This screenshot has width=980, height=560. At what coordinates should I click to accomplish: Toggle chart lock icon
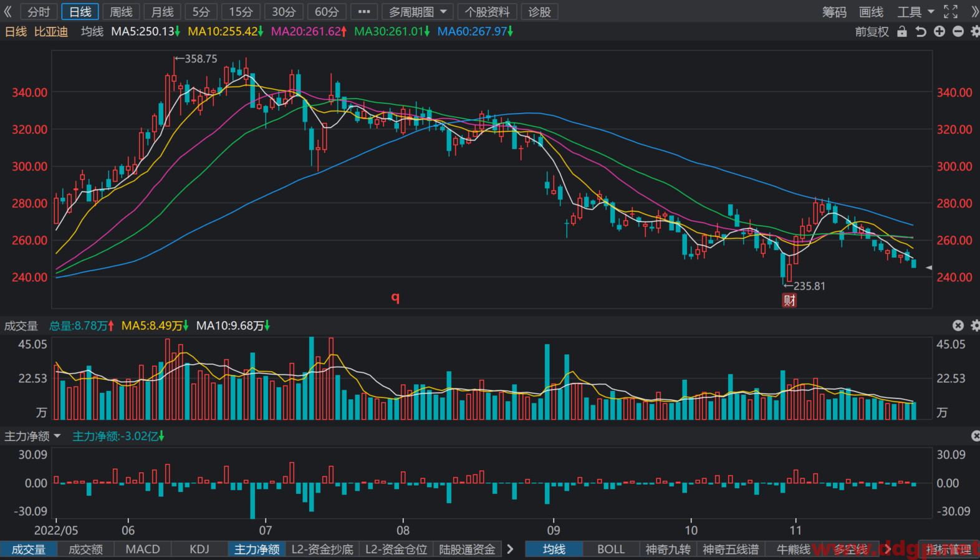coord(902,31)
